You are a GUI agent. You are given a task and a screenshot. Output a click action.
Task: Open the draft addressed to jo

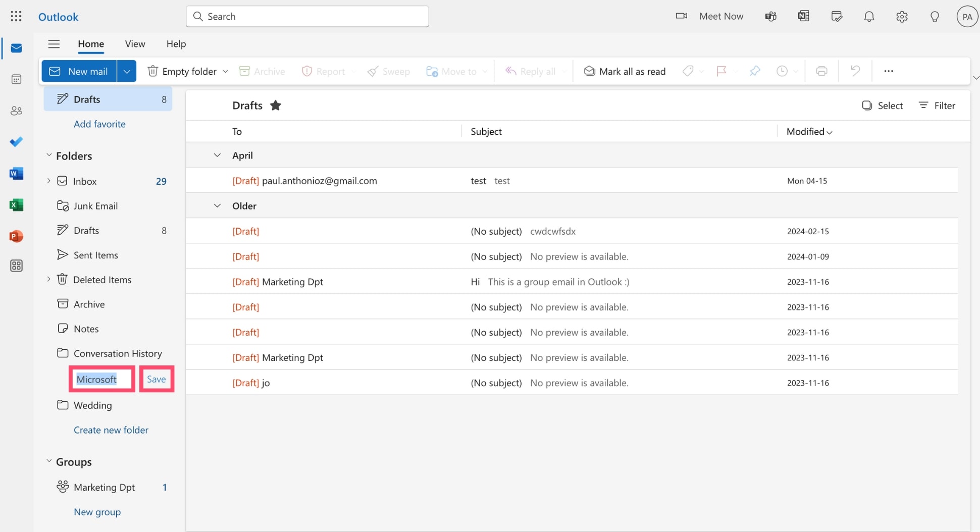coord(572,382)
